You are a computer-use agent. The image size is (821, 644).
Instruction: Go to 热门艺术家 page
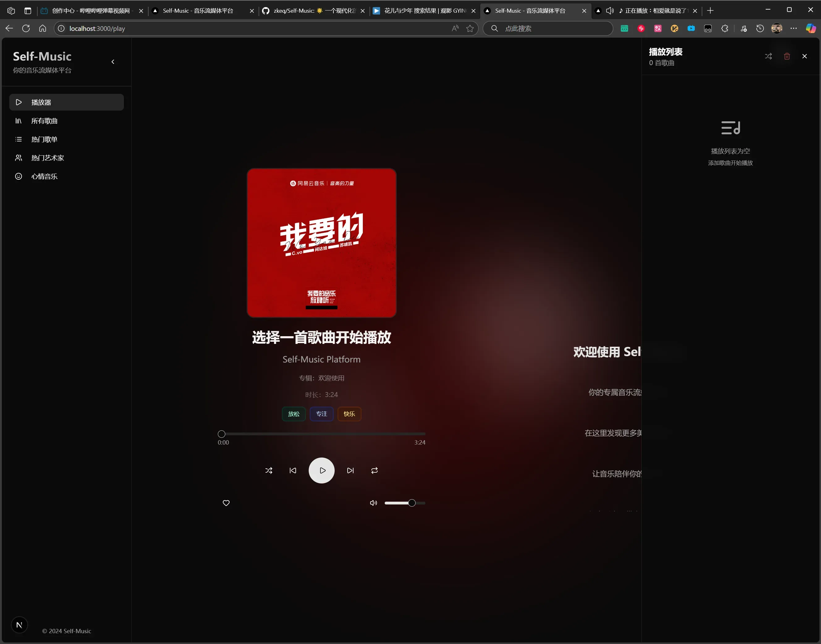(48, 158)
